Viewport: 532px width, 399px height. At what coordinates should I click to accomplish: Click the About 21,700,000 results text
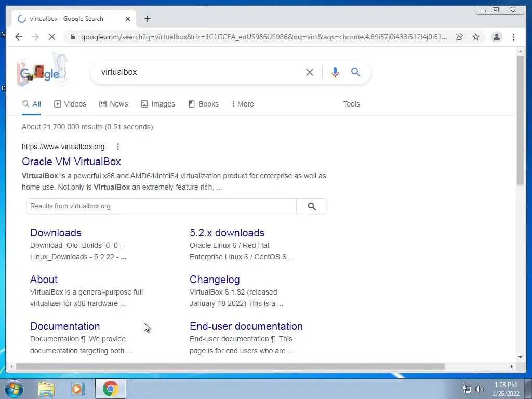87,127
